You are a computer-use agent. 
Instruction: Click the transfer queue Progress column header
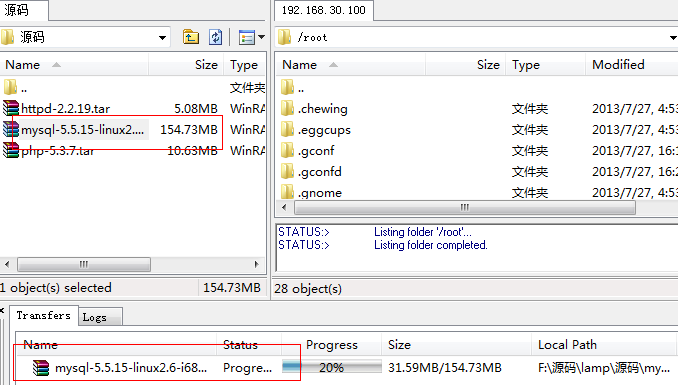pyautogui.click(x=332, y=345)
